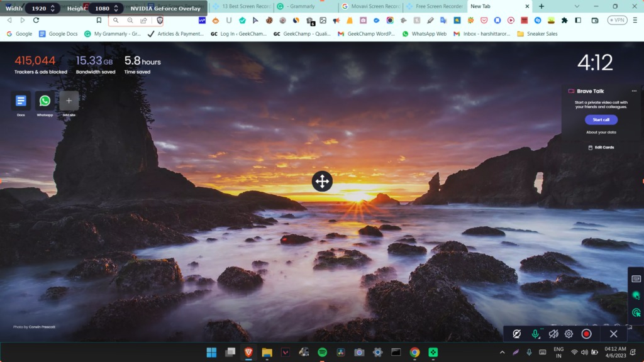Click the center move crosshair handle
The height and width of the screenshot is (362, 644).
click(322, 182)
